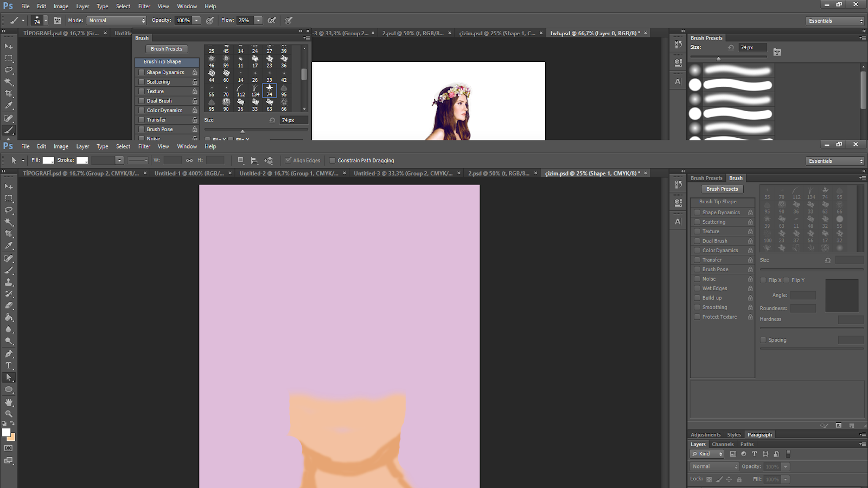
Task: Switch to Untitled-1 document tab
Action: point(189,174)
